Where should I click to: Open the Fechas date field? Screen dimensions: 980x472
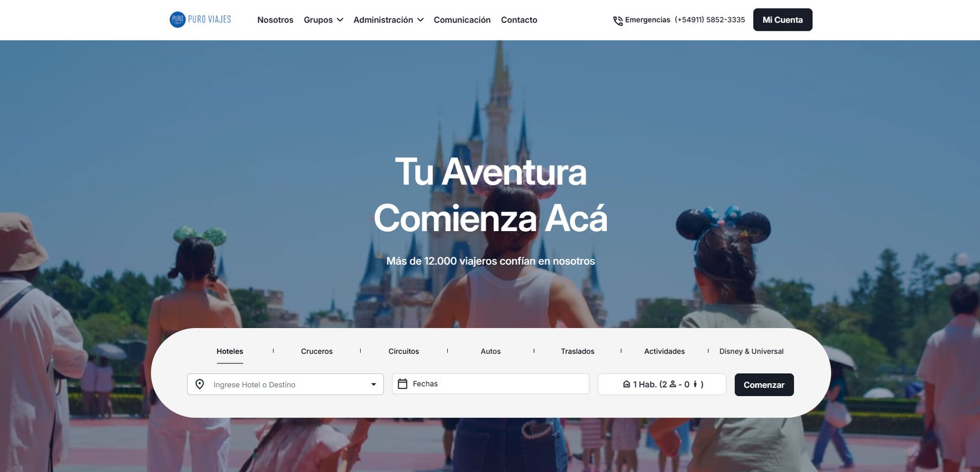coord(491,384)
